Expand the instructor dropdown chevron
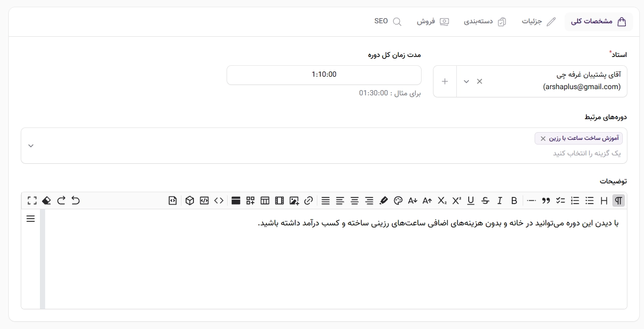The height and width of the screenshot is (329, 644). (x=466, y=81)
